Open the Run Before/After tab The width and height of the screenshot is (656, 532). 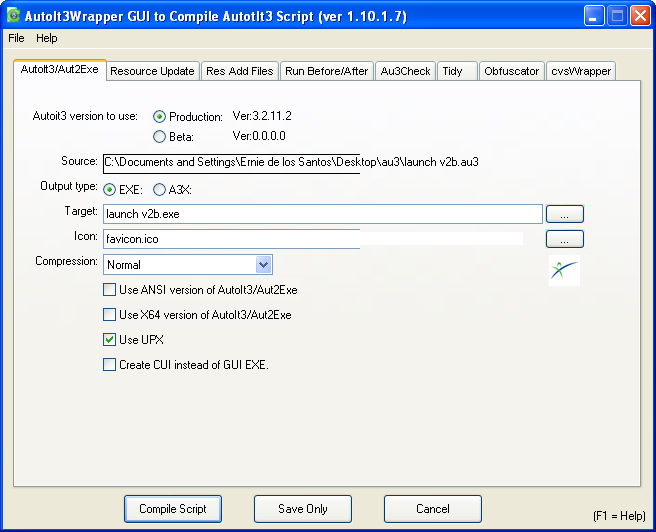pyautogui.click(x=327, y=71)
